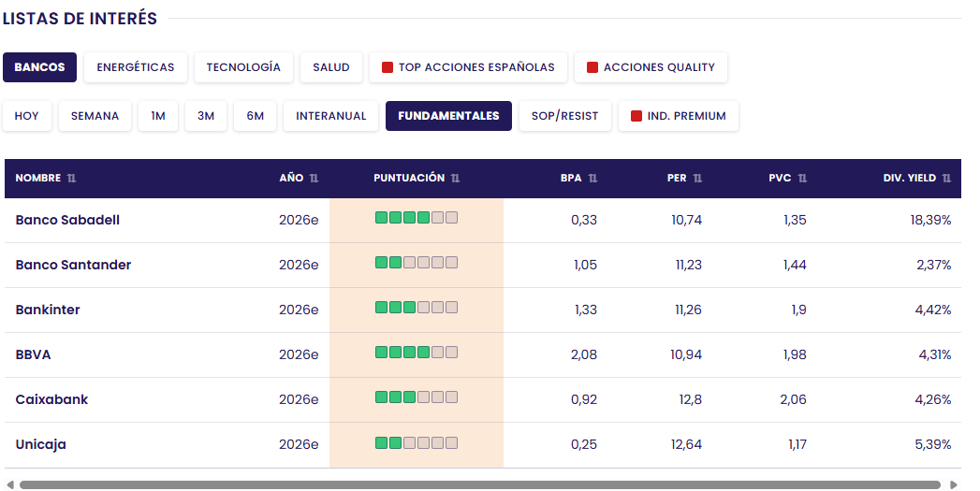Click Caixabank score rating squares
Image resolution: width=980 pixels, height=491 pixels.
click(417, 397)
